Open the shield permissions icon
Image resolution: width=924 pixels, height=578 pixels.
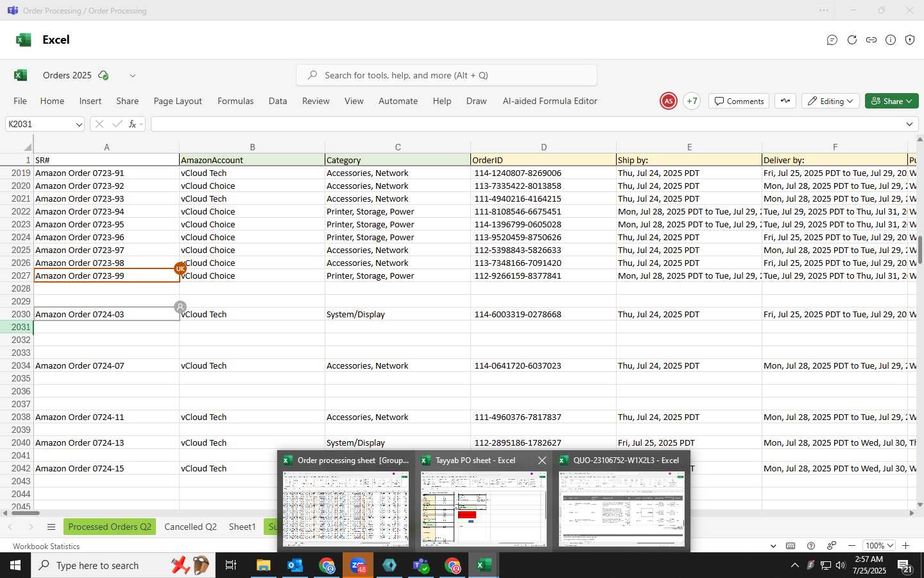click(x=910, y=40)
